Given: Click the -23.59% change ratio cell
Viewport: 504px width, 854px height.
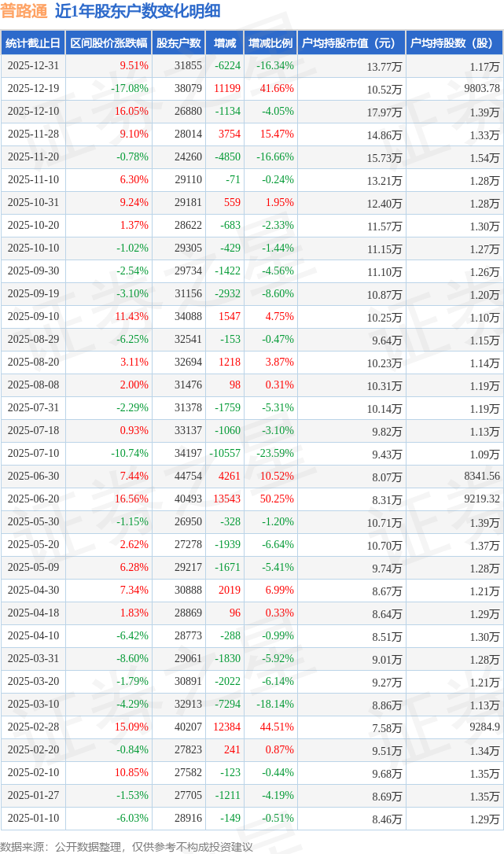Looking at the screenshot, I should [x=275, y=454].
